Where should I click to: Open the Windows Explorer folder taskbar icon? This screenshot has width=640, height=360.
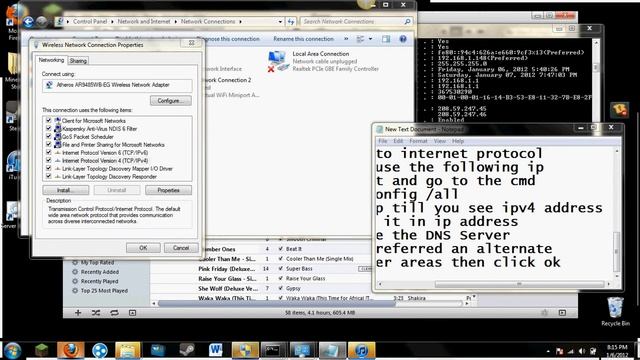click(x=128, y=350)
